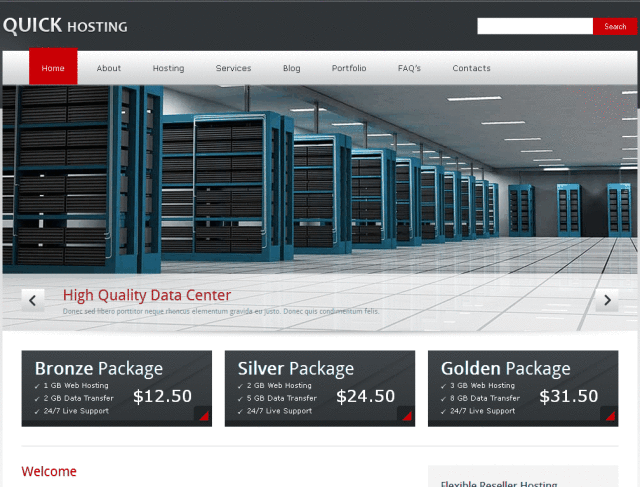This screenshot has width=640, height=487.
Task: Go to Contacts page
Action: point(471,68)
